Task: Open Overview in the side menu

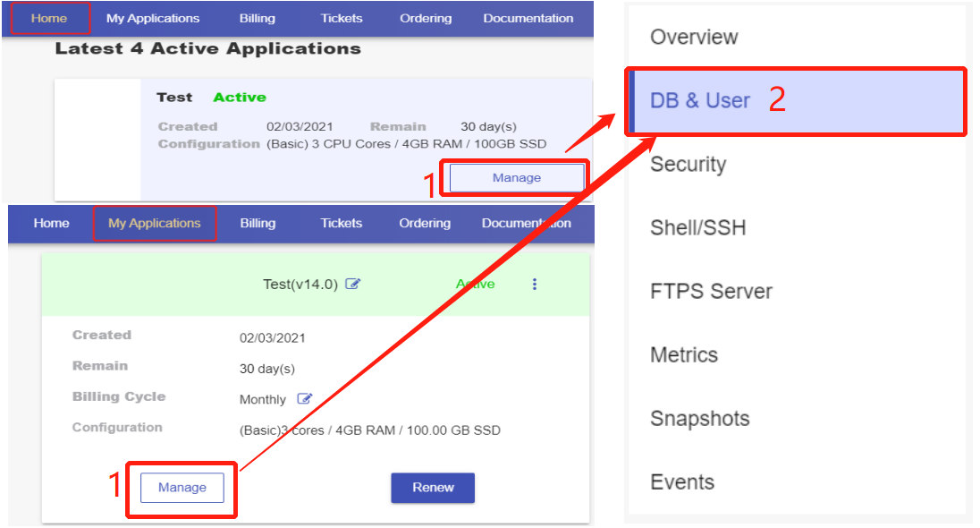Action: [x=694, y=38]
